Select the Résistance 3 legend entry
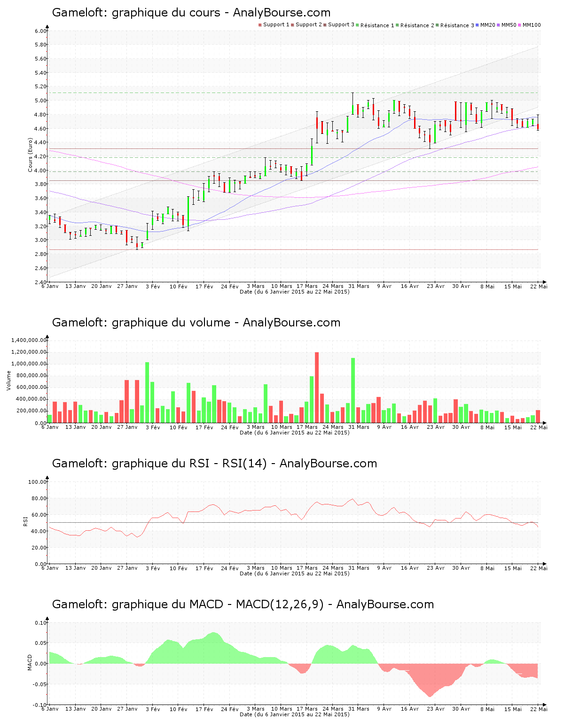Viewport: 564px width, 728px height. pyautogui.click(x=455, y=25)
